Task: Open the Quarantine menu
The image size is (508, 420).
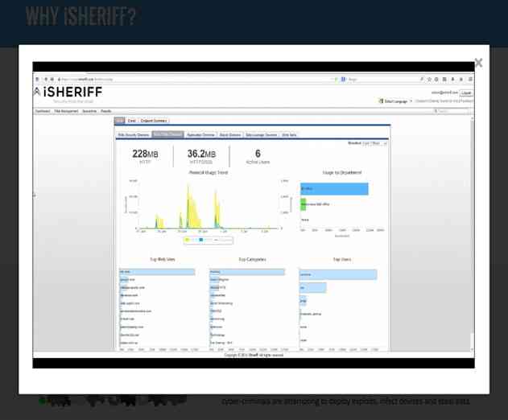Action: coord(89,111)
